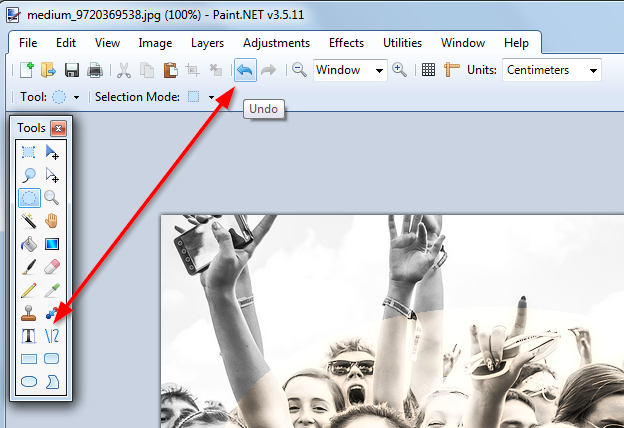Toggle the rulers icon

452,70
